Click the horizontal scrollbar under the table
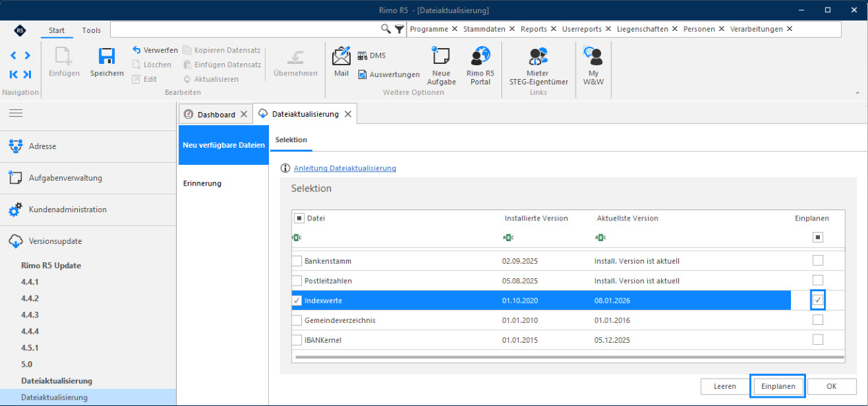This screenshot has width=868, height=406. click(x=569, y=357)
